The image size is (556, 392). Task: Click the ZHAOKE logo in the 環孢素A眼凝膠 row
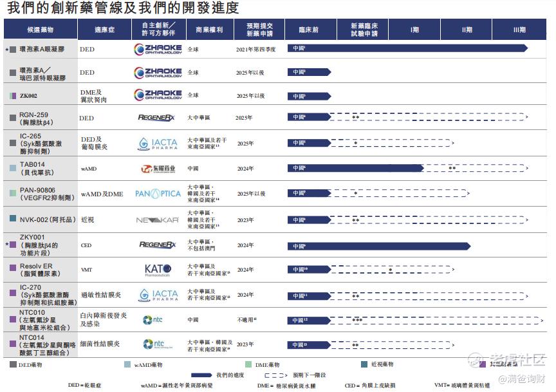pyautogui.click(x=158, y=50)
